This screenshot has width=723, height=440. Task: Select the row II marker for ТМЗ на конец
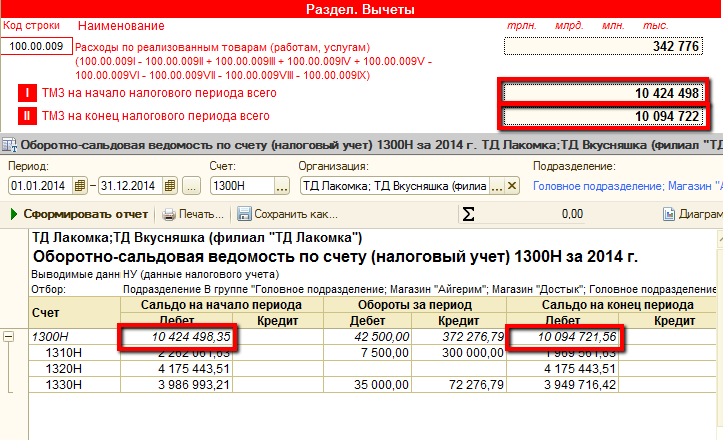coord(26,117)
